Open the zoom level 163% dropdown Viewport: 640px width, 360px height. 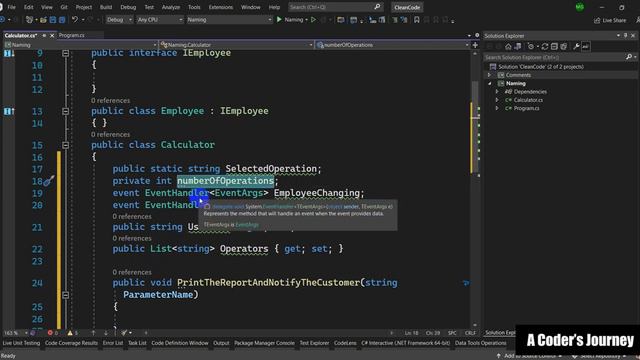(16, 333)
